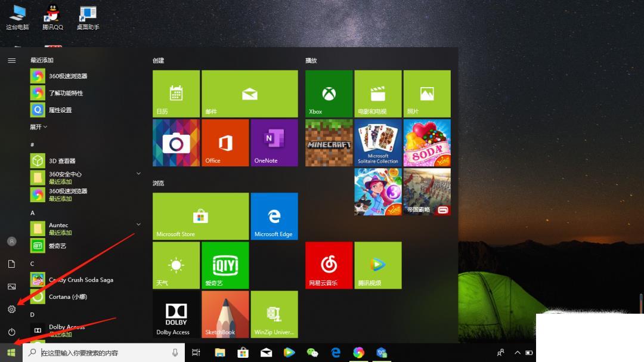This screenshot has height=362, width=644.
Task: Launch the Candy Crush Soda tile
Action: 427,143
